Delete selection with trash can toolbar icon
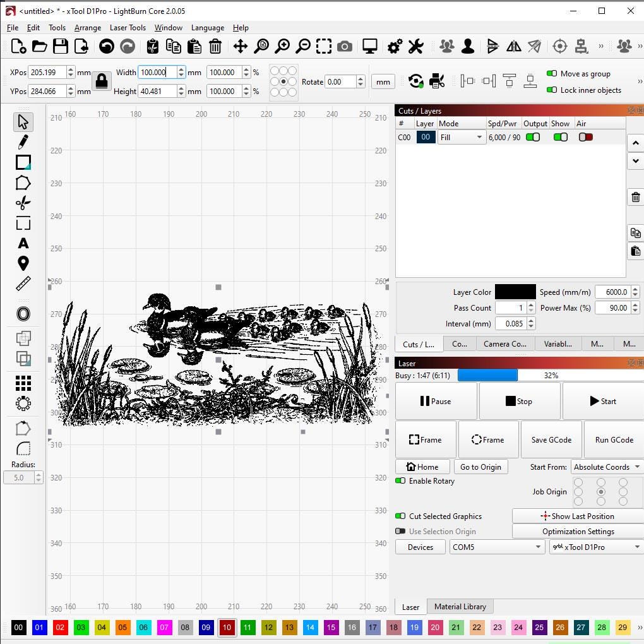644x644 pixels. pos(215,47)
